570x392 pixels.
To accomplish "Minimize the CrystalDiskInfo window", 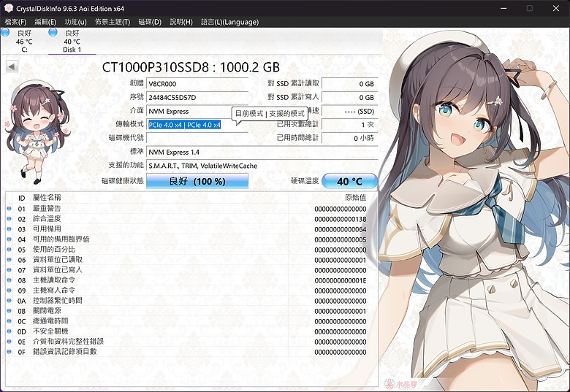I will 503,8.
